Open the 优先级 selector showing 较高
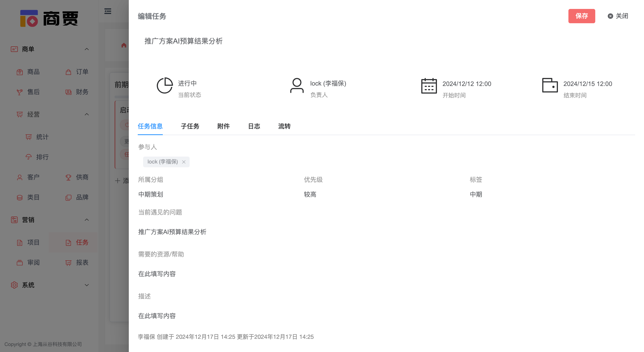Image resolution: width=644 pixels, height=352 pixels. tap(310, 195)
